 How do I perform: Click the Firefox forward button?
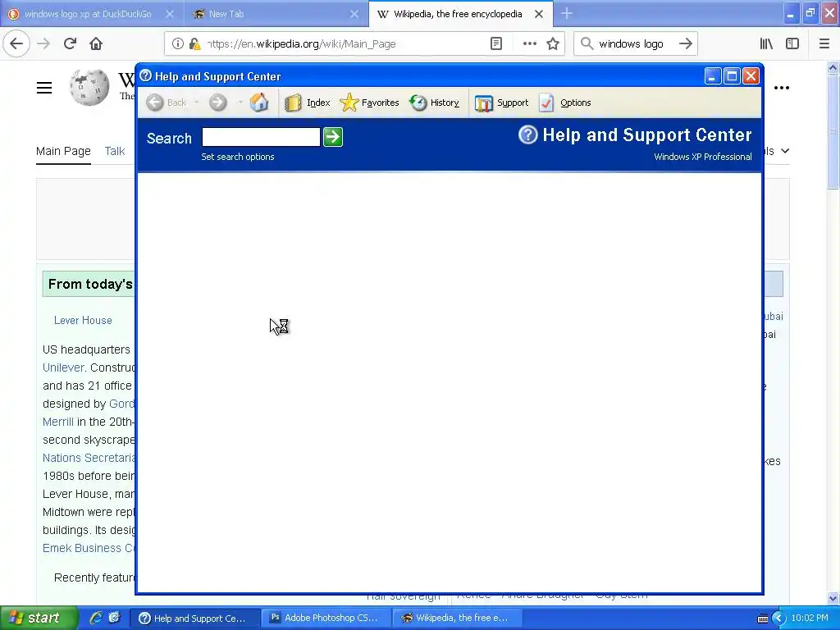44,43
